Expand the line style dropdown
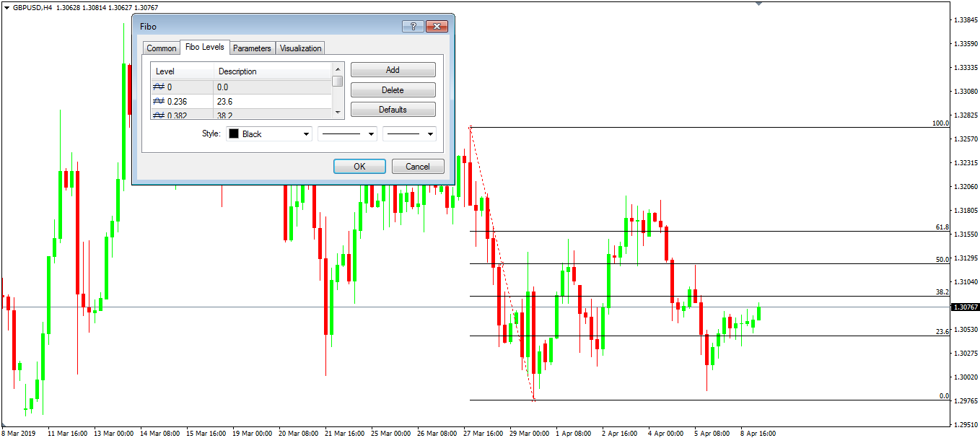 pyautogui.click(x=372, y=134)
